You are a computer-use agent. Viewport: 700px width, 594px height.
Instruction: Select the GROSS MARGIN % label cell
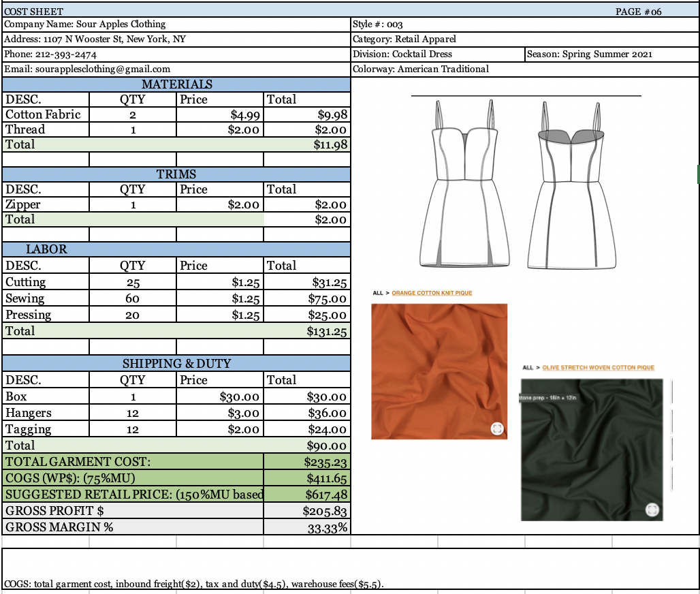pos(133,527)
